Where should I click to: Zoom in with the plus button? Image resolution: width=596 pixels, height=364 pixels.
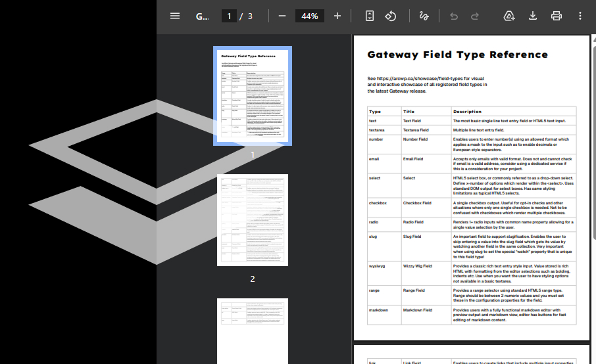coord(337,16)
